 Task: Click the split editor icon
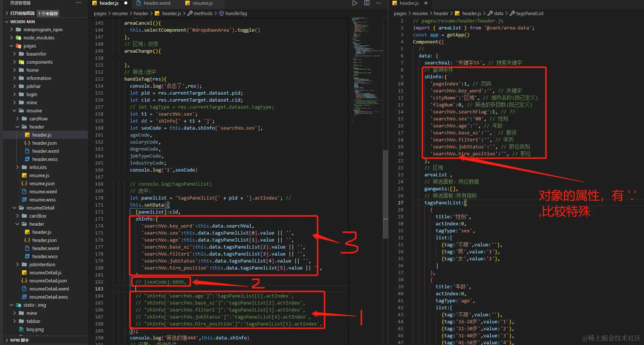(367, 3)
